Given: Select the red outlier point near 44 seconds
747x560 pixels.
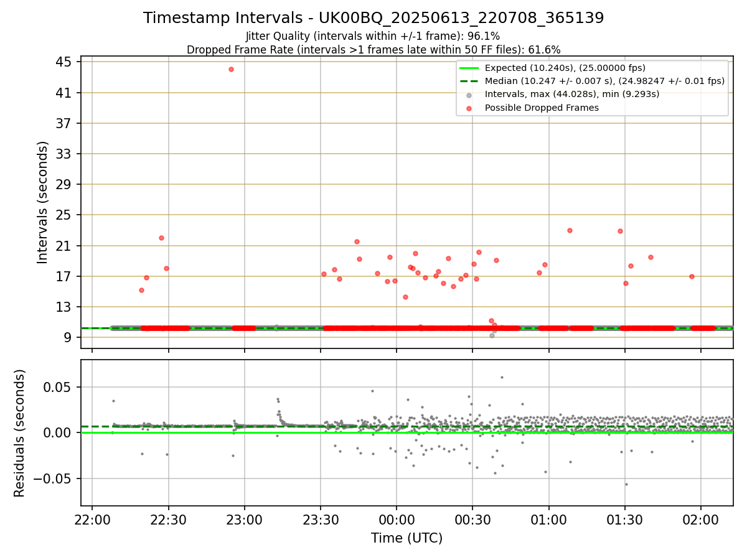Looking at the screenshot, I should pyautogui.click(x=231, y=69).
